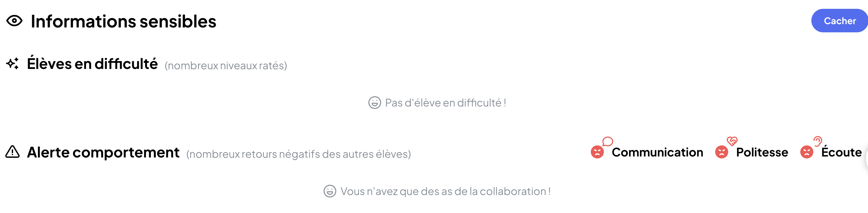The width and height of the screenshot is (868, 213).
Task: Click the smiley beside Pas d'élève en difficulté
Action: (374, 103)
